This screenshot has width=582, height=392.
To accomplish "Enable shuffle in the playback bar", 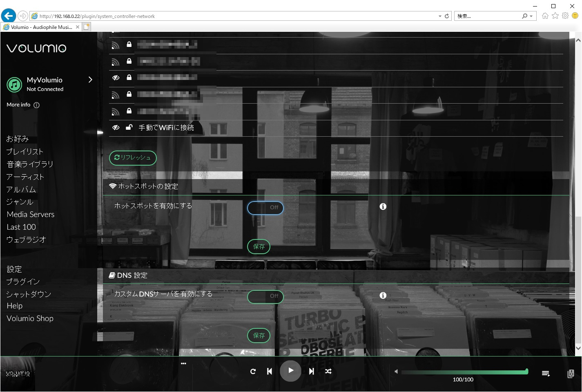I will pos(328,371).
